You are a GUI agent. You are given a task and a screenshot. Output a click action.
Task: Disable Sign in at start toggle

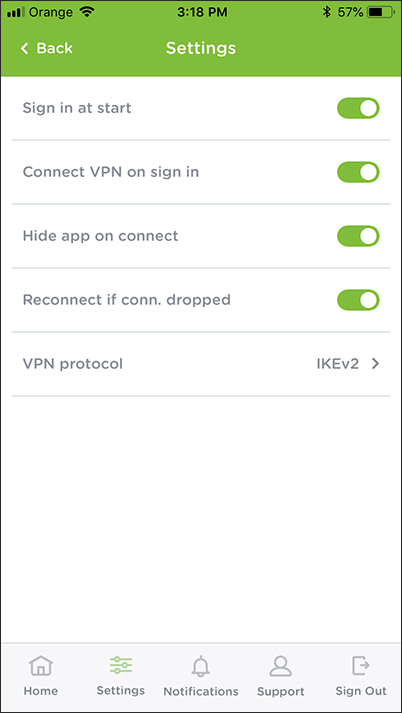[358, 108]
